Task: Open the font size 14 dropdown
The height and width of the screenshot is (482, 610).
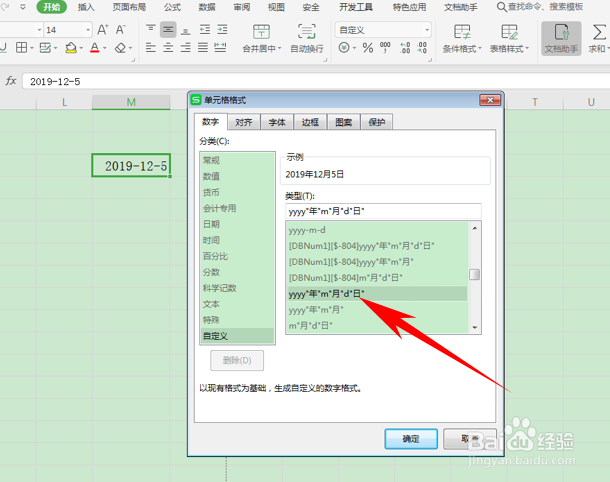Action: [x=88, y=30]
